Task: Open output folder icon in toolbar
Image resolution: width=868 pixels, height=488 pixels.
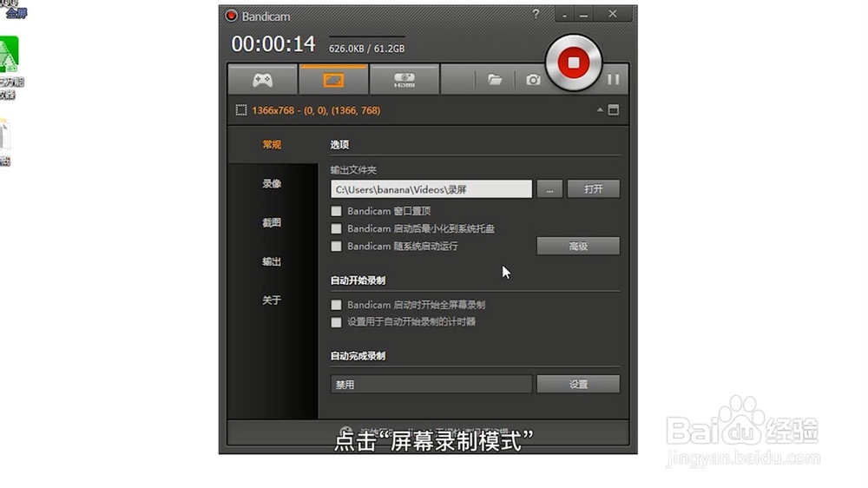Action: (495, 80)
